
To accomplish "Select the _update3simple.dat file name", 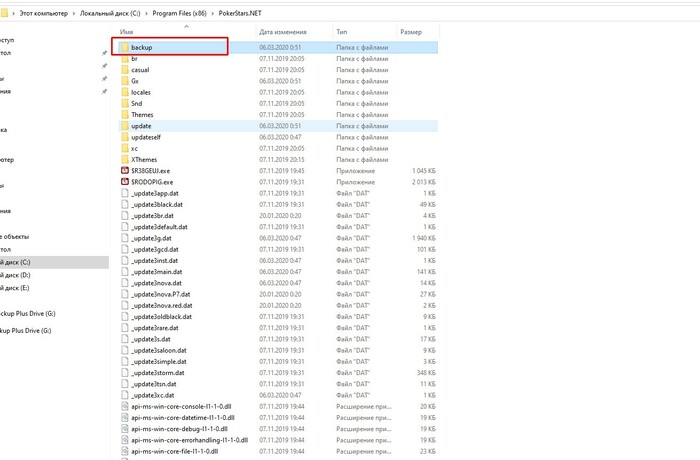I will tap(159, 361).
